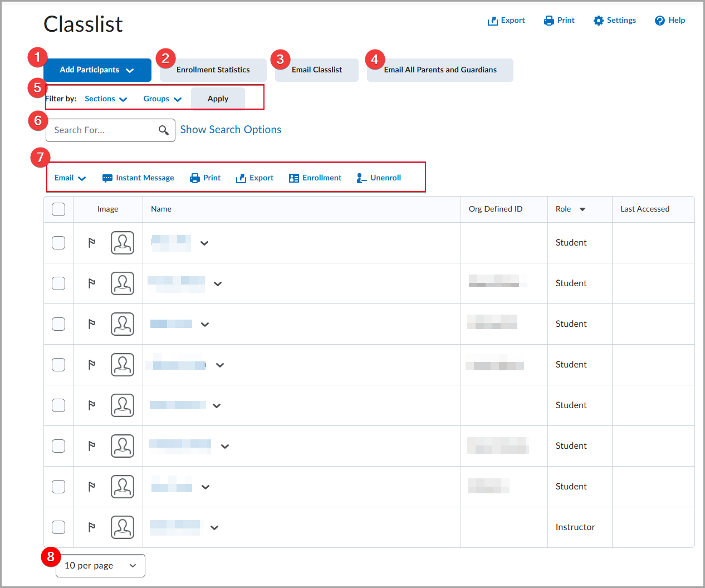Flag the first student in the list
Screen dimensions: 705x588
coord(91,243)
